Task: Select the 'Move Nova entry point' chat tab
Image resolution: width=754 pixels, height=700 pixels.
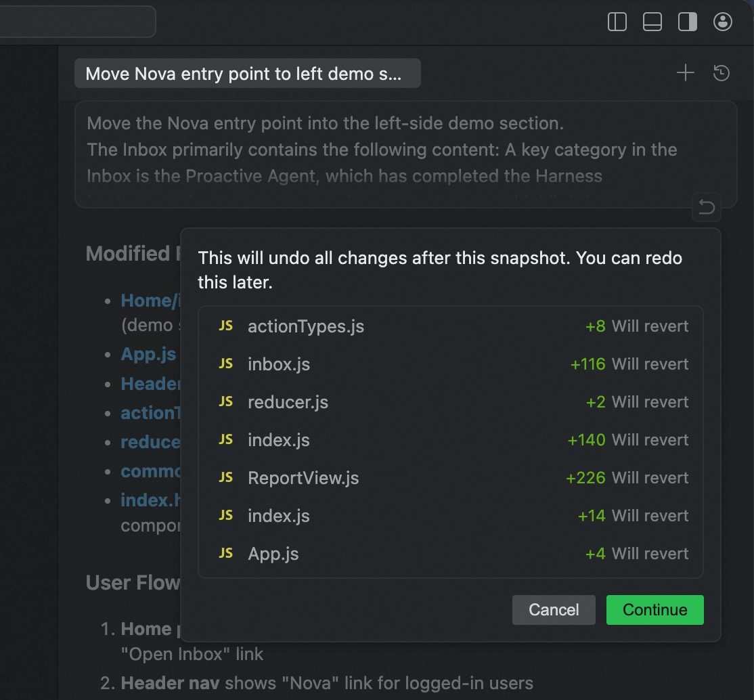Action: [247, 73]
